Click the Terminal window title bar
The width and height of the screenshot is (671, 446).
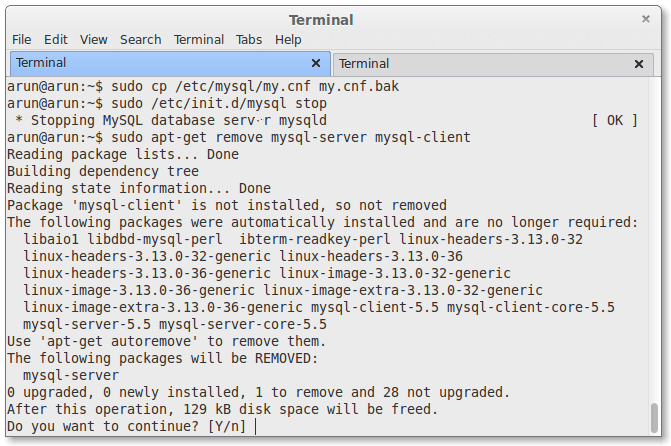point(321,20)
